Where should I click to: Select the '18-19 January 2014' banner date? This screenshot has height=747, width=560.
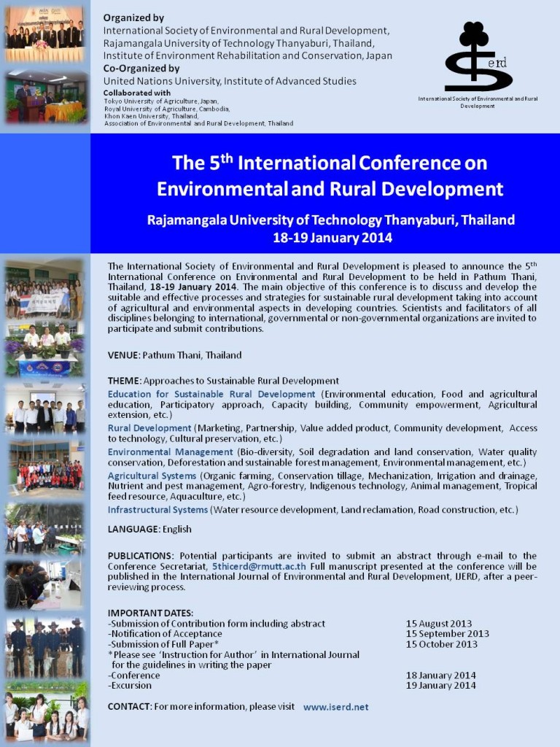click(x=332, y=238)
